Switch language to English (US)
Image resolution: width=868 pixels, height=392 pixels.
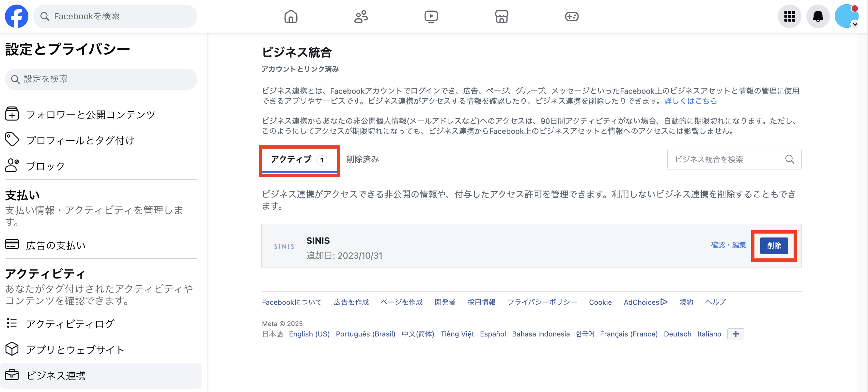pos(309,334)
